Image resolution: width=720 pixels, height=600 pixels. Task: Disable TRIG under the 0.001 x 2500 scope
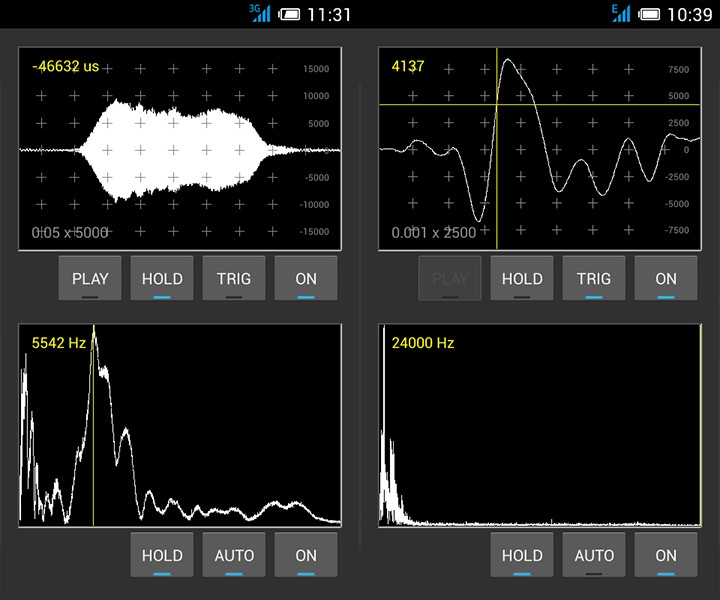coord(594,279)
